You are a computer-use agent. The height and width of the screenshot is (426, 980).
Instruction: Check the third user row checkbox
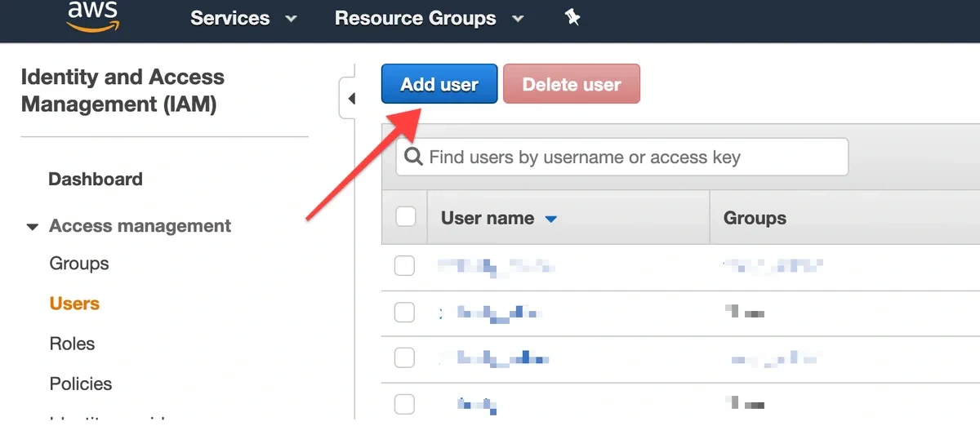[404, 357]
